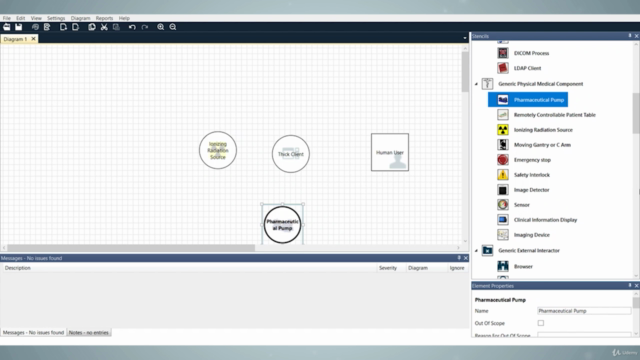The width and height of the screenshot is (640, 360).
Task: Select the Pharmaceutical Pump element on canvas
Action: pyautogui.click(x=282, y=225)
